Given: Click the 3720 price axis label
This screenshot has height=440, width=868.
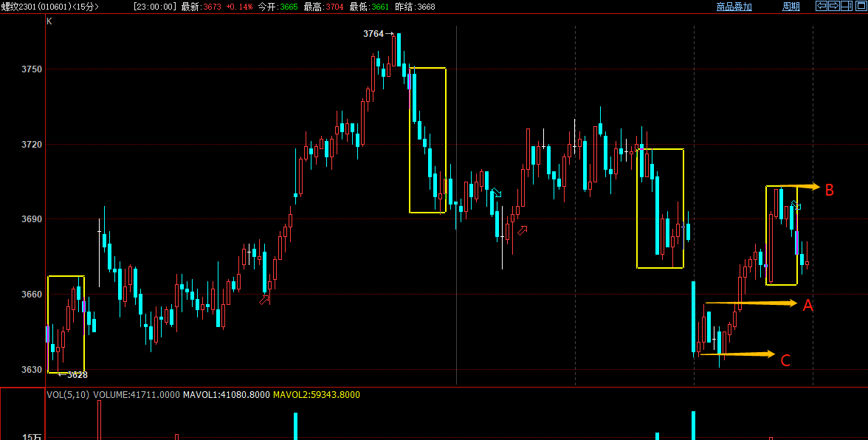Looking at the screenshot, I should tap(32, 145).
